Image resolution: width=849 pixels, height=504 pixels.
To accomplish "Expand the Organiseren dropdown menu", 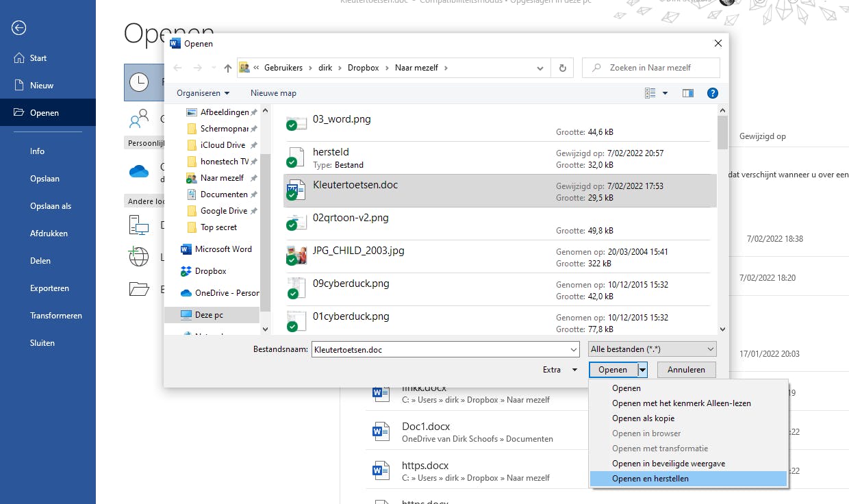I will click(x=203, y=93).
